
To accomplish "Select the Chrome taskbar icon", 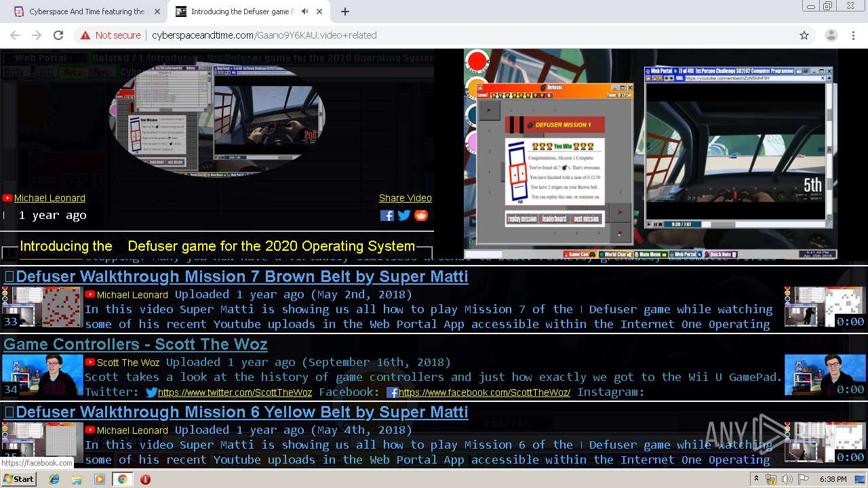I will click(122, 479).
